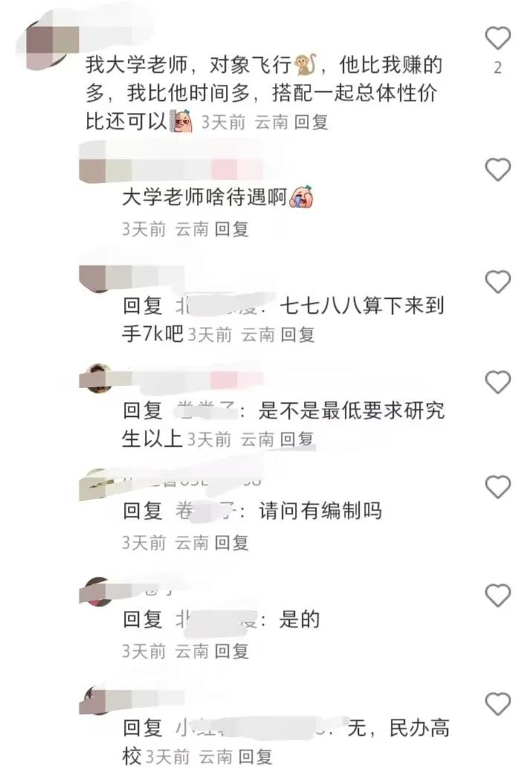Like the reply asking 请问有编制吗
The image size is (532, 767).
[498, 487]
